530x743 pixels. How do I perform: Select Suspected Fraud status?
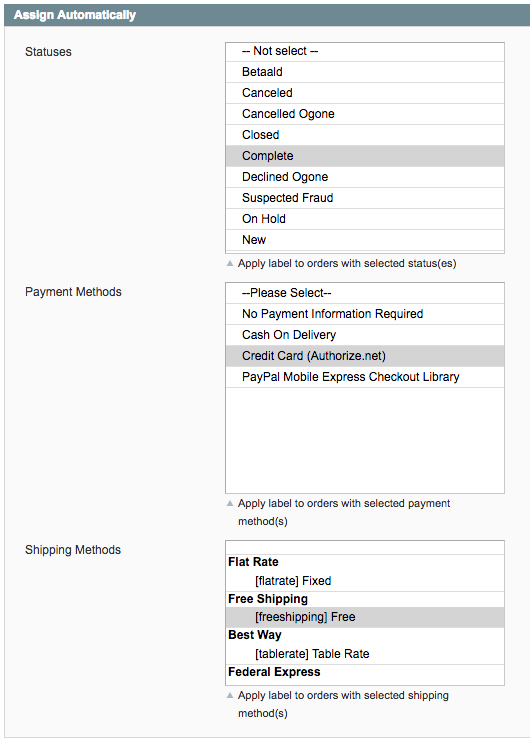[x=365, y=198]
